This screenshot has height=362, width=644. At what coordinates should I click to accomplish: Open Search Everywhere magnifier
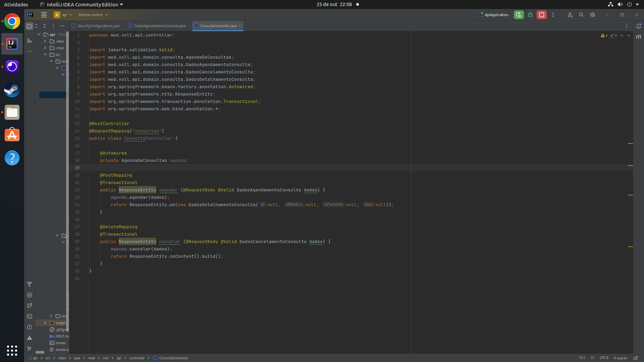pos(581,15)
